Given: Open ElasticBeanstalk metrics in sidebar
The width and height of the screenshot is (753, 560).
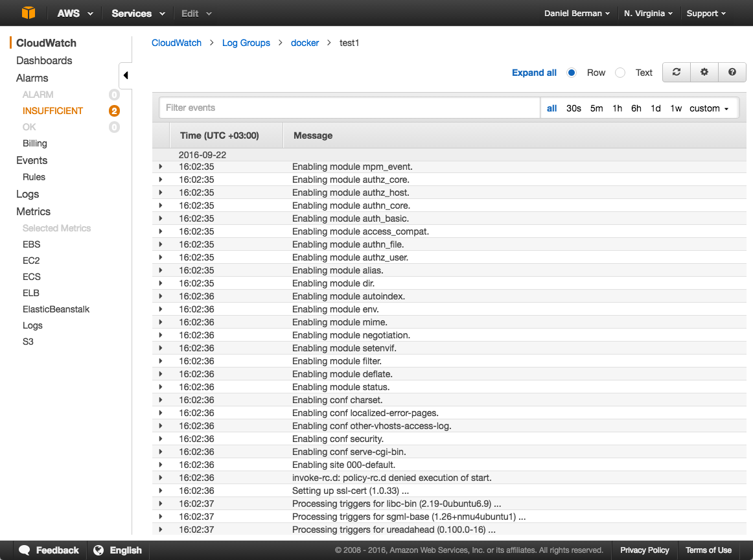Looking at the screenshot, I should [x=56, y=309].
